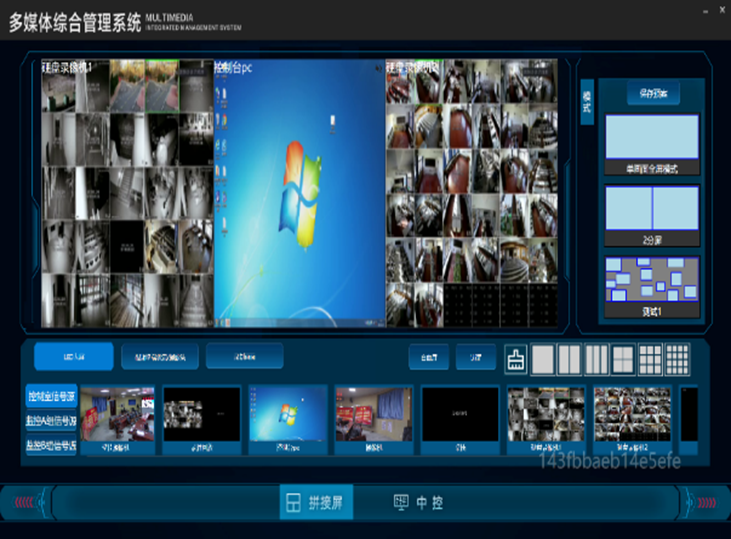
Task: Click the first highlighted button above signal sources
Action: 73,356
